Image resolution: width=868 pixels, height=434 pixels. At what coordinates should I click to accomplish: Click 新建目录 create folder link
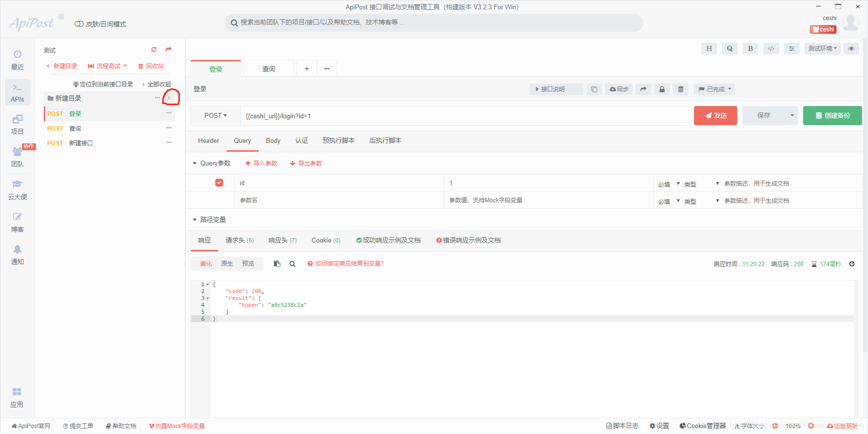point(61,66)
